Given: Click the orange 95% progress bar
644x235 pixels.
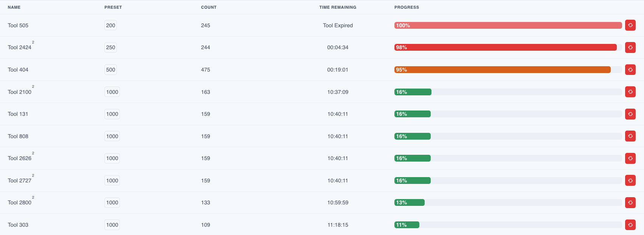Looking at the screenshot, I should point(503,70).
